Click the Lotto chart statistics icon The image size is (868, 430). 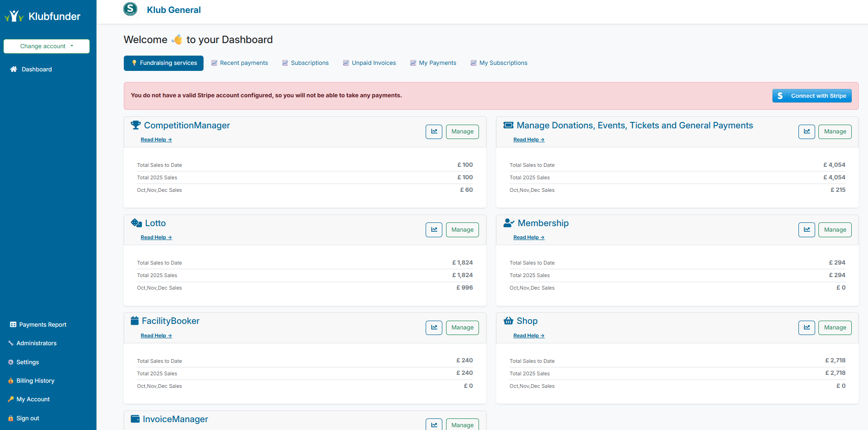click(434, 230)
